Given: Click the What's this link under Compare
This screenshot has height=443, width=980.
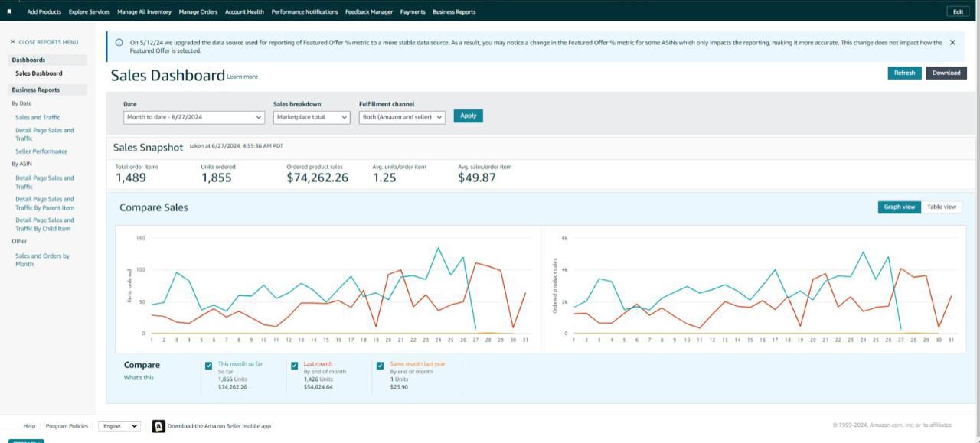Looking at the screenshot, I should point(139,378).
